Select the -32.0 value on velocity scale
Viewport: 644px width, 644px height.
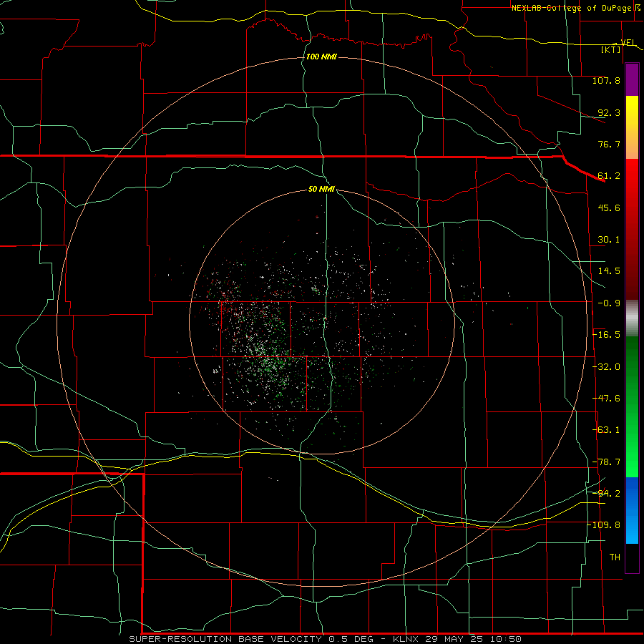pyautogui.click(x=606, y=367)
